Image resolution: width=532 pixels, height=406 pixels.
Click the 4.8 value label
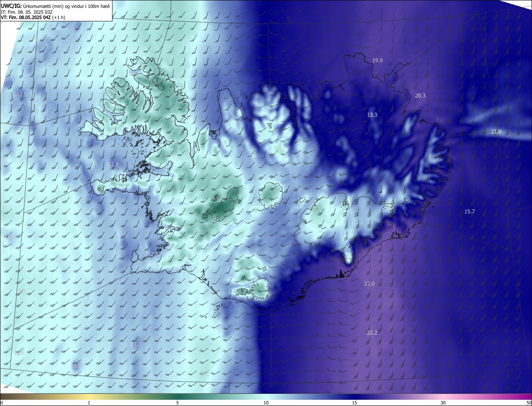click(x=216, y=198)
